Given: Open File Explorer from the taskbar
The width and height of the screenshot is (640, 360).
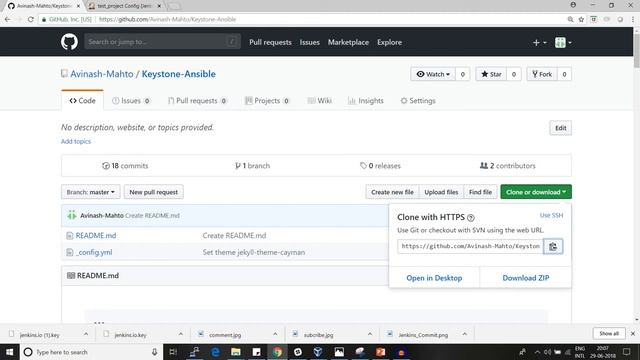Looking at the screenshot, I should (236, 352).
